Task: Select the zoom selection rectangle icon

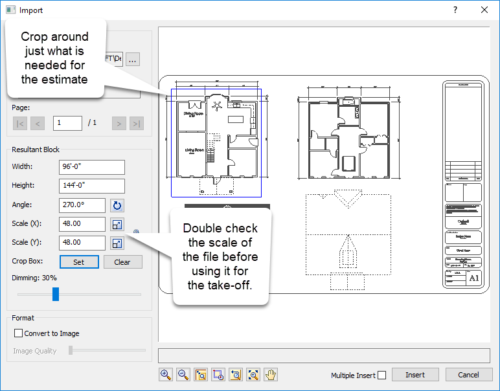Action: pos(218,375)
